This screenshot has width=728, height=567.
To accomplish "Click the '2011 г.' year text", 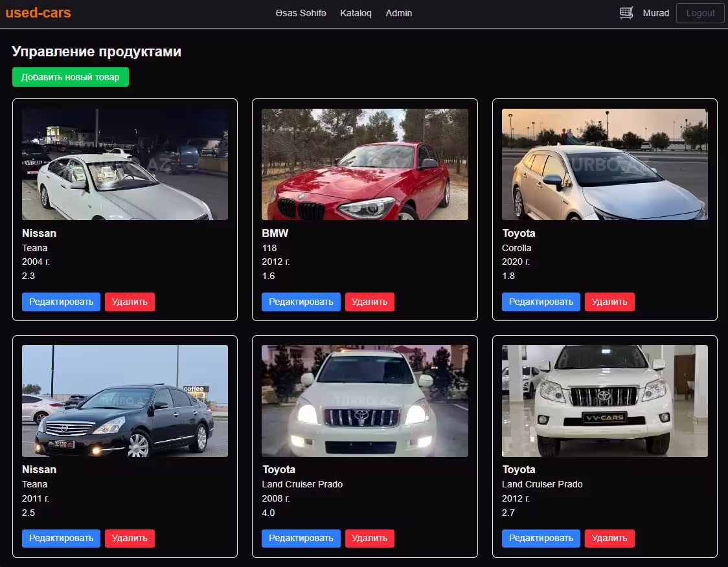I will [x=35, y=498].
